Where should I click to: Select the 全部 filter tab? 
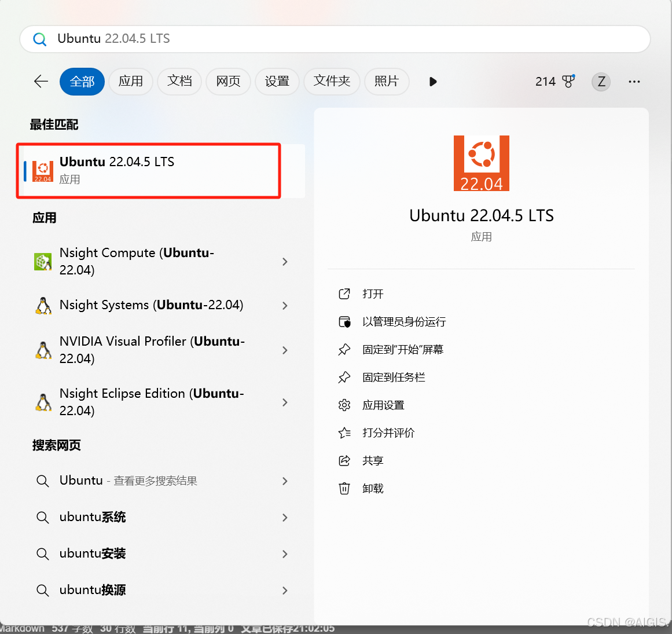(82, 82)
